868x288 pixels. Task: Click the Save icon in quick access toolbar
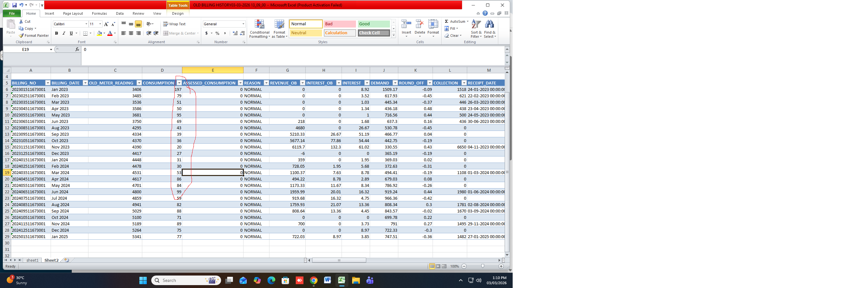tap(14, 5)
